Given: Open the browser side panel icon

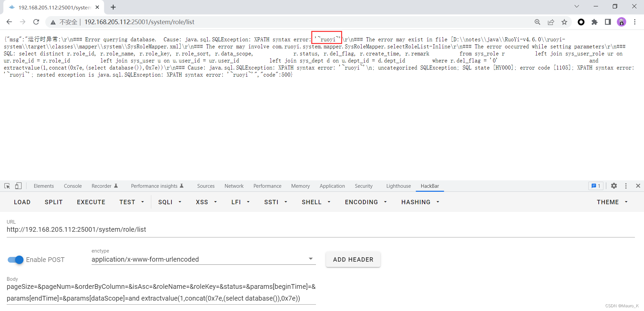Looking at the screenshot, I should coord(608,22).
